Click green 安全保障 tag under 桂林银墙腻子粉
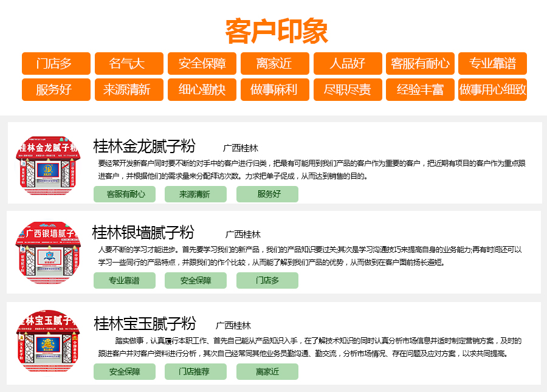 [196, 280]
